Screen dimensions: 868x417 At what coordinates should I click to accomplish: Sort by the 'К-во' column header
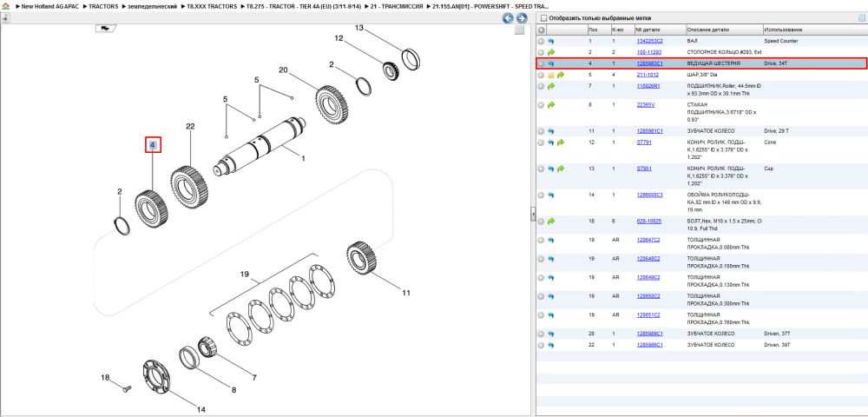point(621,30)
